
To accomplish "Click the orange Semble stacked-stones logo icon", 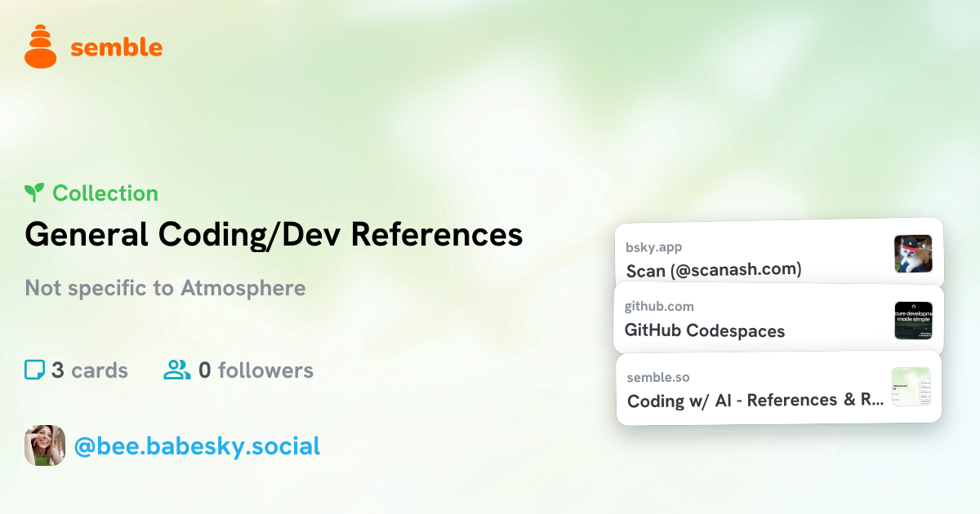I will 41,46.
